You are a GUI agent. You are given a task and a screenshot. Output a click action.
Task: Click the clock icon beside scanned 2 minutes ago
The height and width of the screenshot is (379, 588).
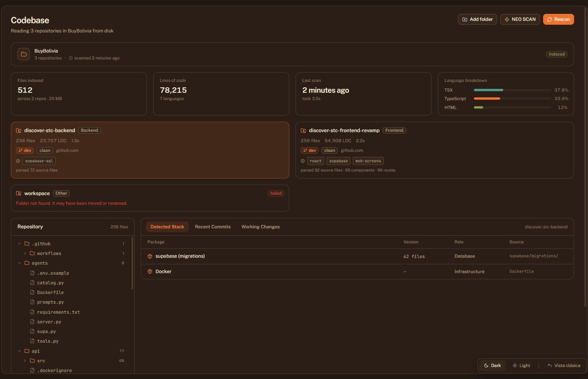point(71,58)
